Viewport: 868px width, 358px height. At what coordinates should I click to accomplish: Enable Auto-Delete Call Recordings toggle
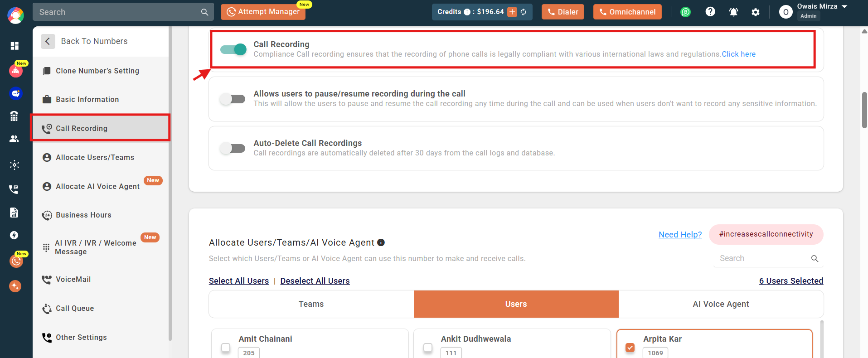point(233,148)
